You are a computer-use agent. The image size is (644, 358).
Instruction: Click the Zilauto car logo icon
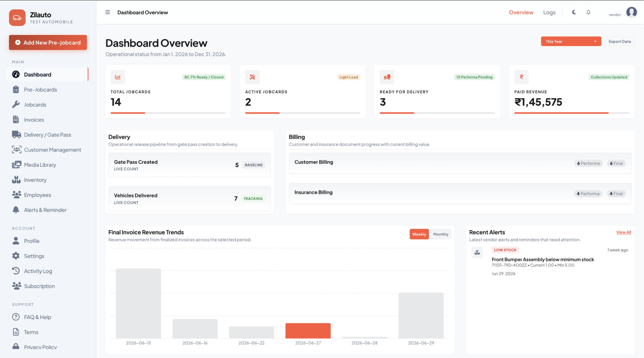click(17, 18)
